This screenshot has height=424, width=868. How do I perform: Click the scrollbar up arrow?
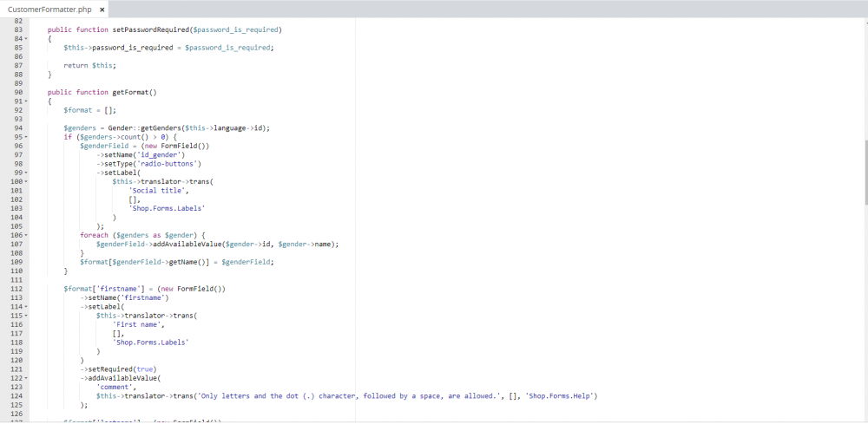[865, 23]
